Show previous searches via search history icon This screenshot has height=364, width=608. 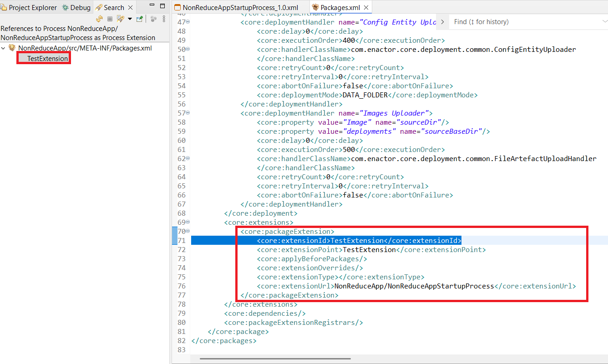click(120, 19)
